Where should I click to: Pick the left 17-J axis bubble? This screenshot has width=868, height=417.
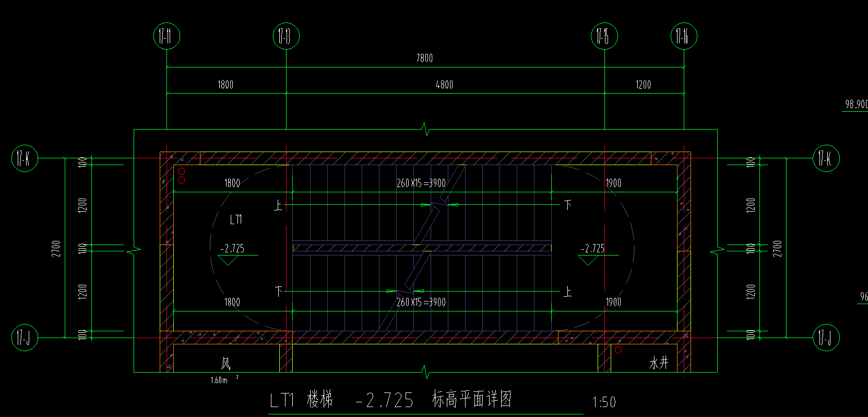(x=25, y=338)
